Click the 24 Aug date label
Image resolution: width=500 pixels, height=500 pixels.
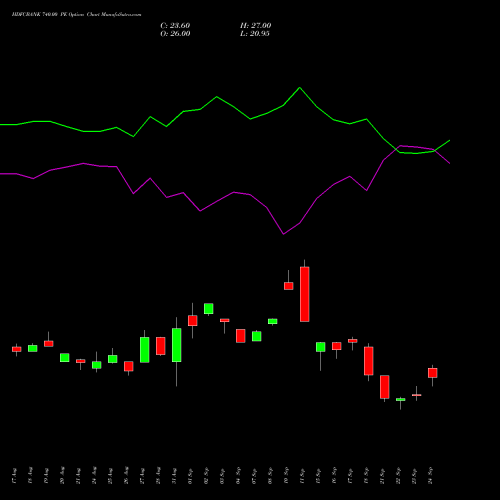[x=94, y=476]
